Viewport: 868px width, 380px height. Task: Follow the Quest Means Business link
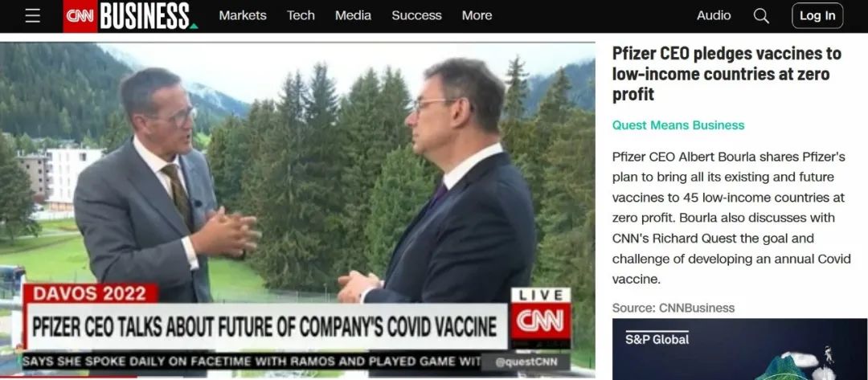(x=678, y=125)
